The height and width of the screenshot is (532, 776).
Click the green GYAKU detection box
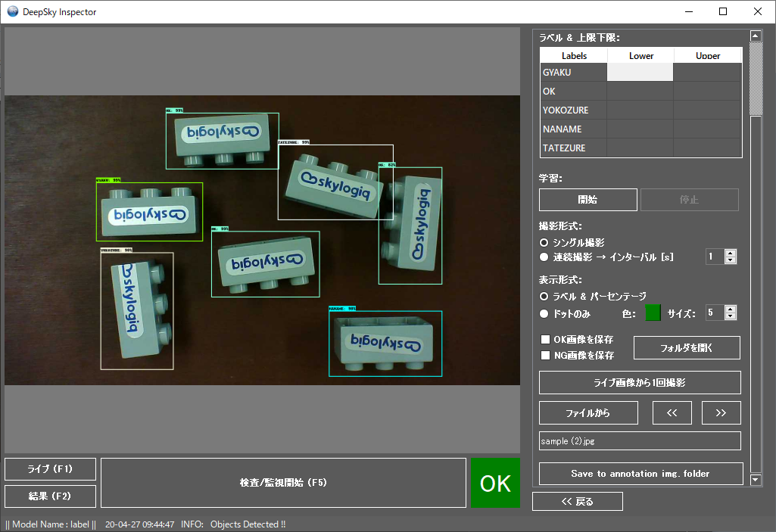149,212
